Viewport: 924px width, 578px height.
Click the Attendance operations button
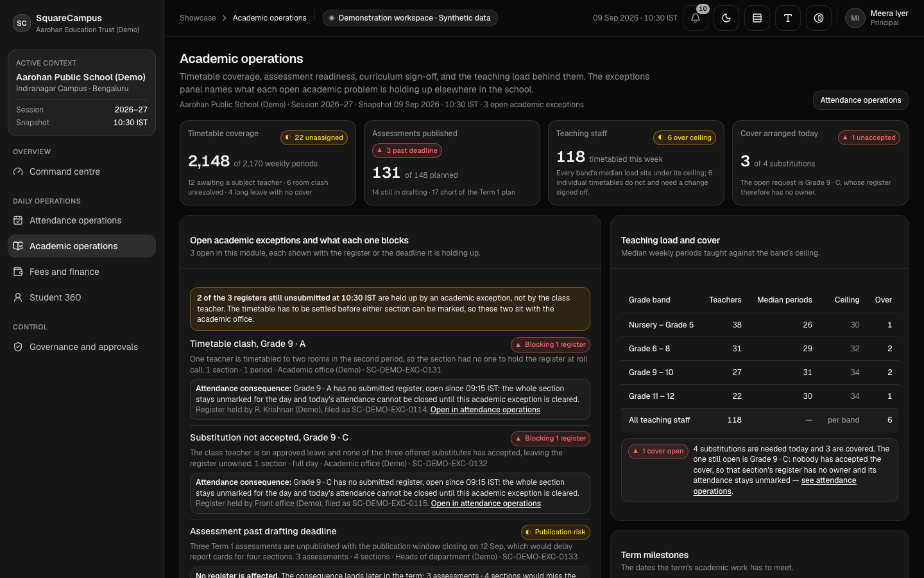tap(860, 100)
